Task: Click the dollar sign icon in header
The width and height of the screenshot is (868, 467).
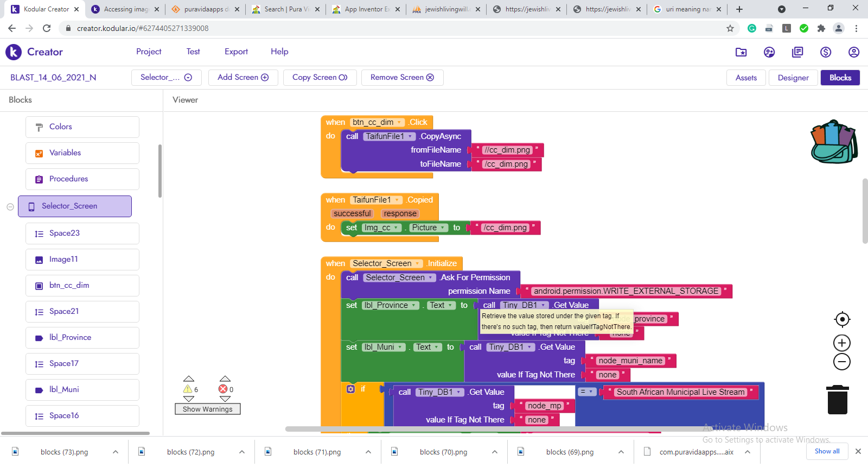Action: click(825, 52)
